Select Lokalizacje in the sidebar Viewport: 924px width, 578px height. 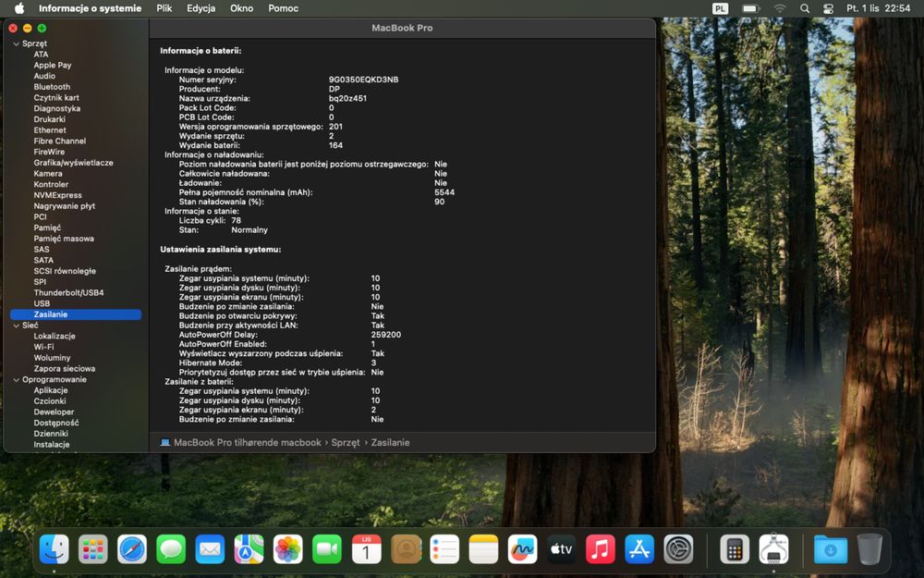click(55, 337)
